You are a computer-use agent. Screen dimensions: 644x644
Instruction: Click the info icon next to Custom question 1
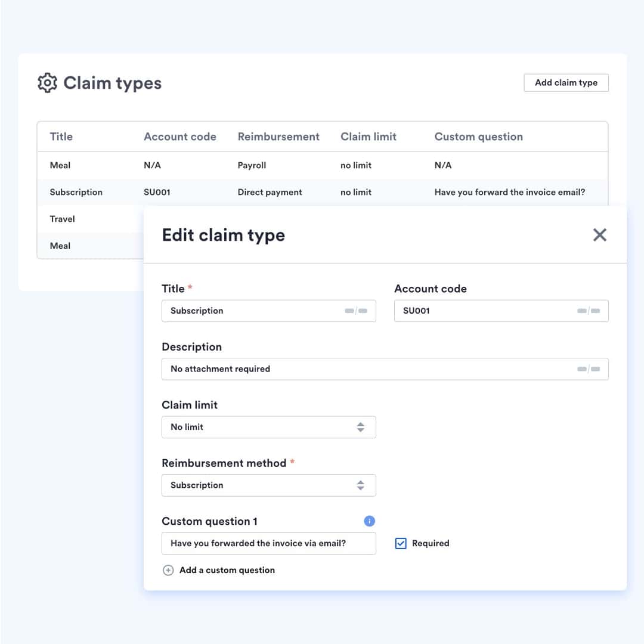click(369, 521)
